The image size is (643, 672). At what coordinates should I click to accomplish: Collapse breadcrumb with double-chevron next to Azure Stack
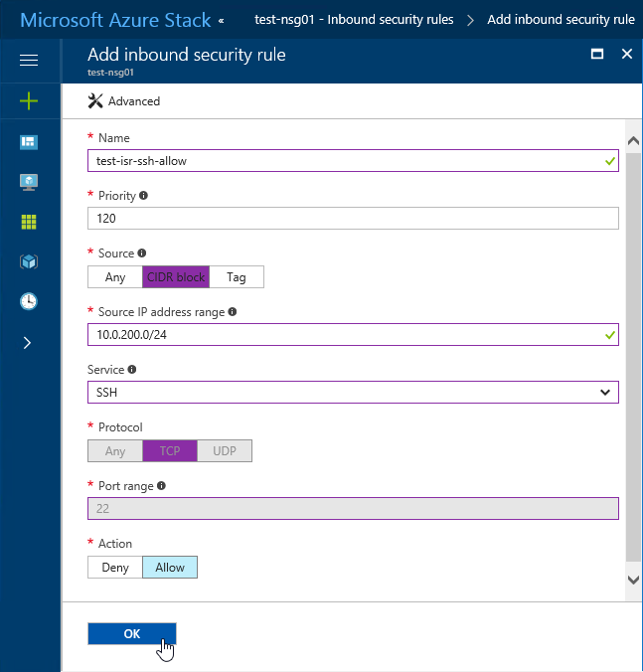221,21
